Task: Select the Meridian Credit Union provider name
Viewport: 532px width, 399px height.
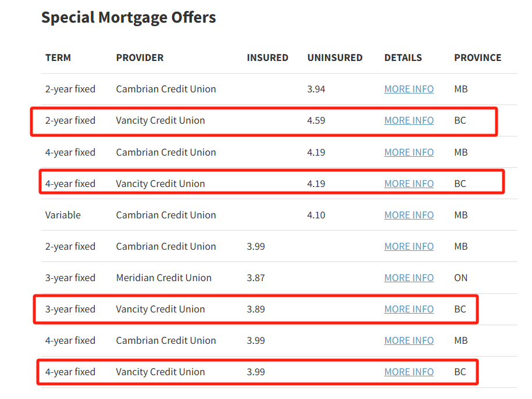Action: pyautogui.click(x=163, y=278)
